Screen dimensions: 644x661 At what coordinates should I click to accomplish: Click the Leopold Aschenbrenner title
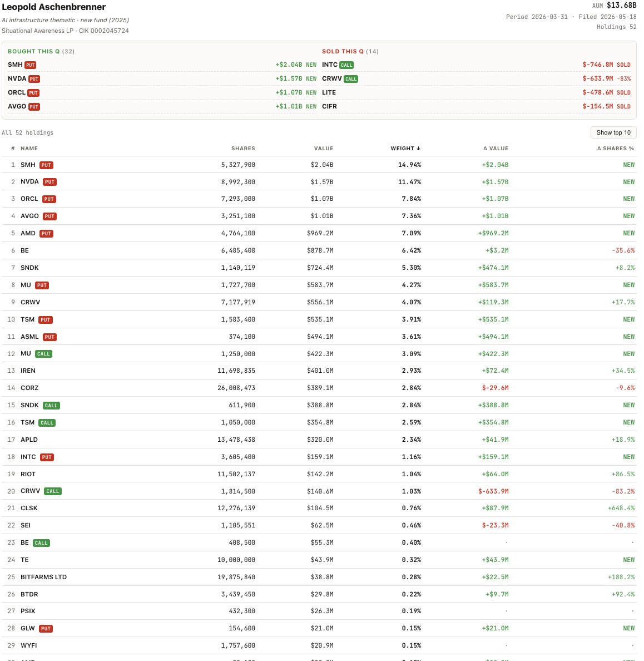click(54, 7)
